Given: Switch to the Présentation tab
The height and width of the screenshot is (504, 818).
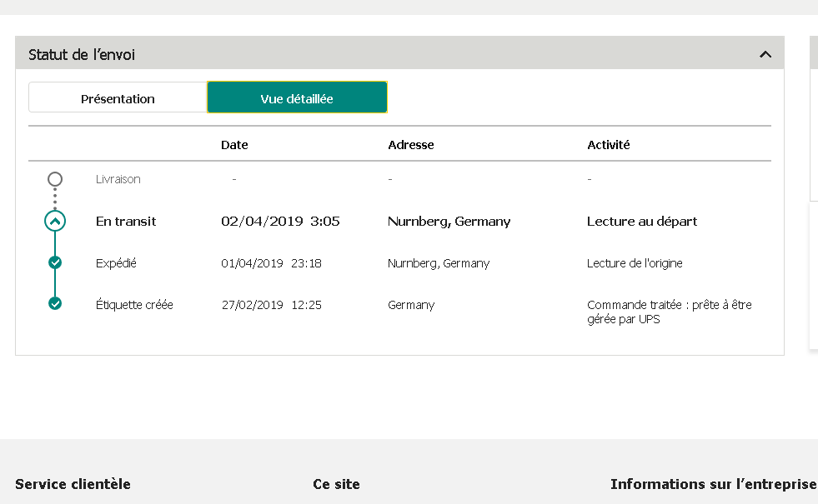Looking at the screenshot, I should 118,97.
